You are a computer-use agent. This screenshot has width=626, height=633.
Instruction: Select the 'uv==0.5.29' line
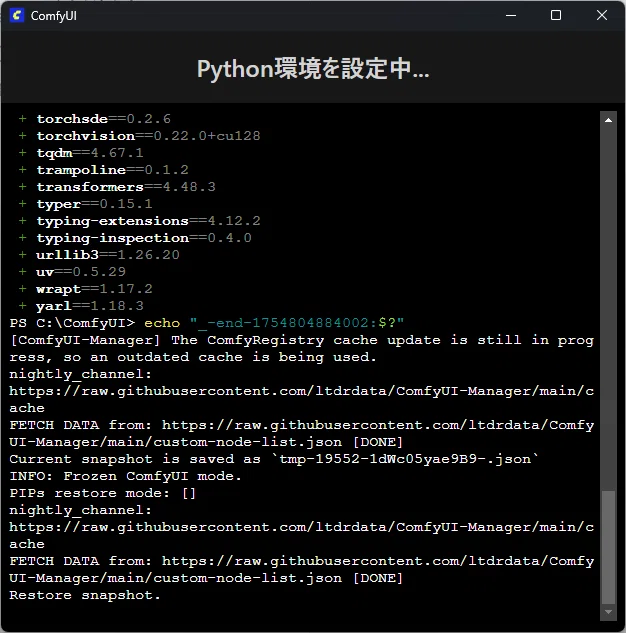point(72,272)
